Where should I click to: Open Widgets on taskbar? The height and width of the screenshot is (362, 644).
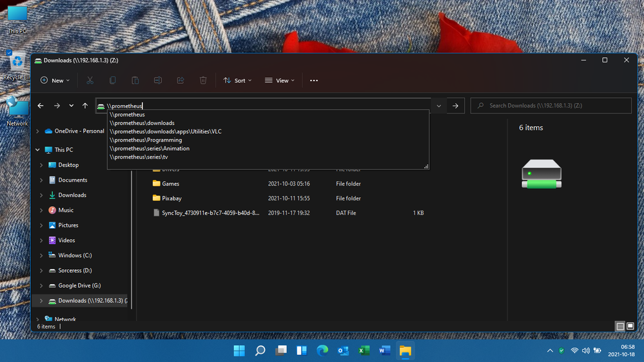[x=302, y=350]
